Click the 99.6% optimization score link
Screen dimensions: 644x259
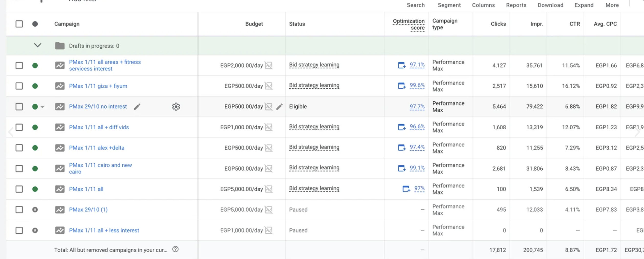[x=417, y=85]
